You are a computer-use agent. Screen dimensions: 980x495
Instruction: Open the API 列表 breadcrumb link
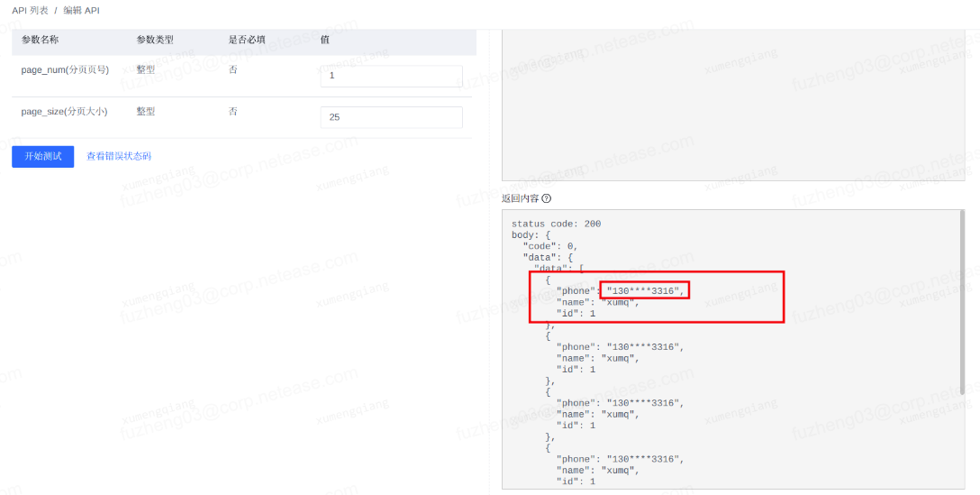pyautogui.click(x=30, y=10)
